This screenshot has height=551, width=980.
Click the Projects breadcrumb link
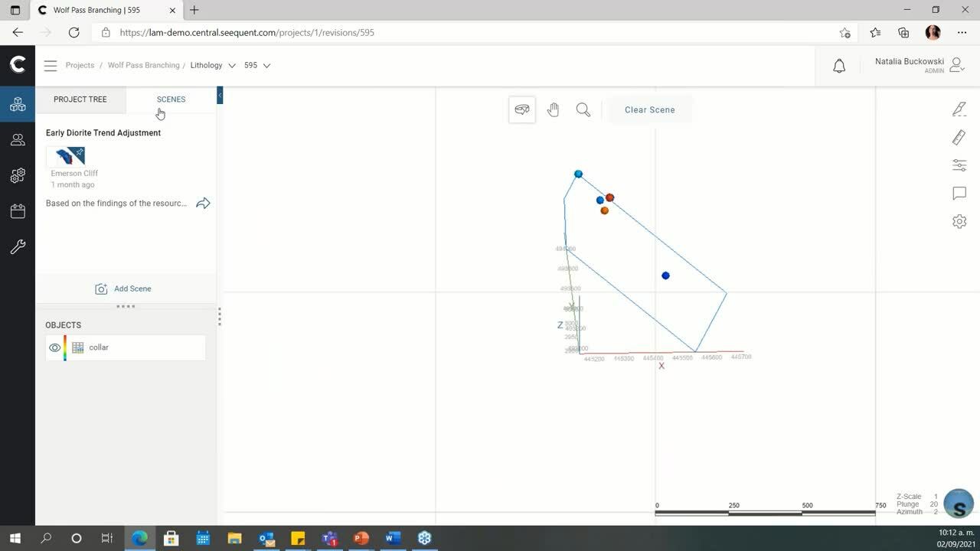click(80, 66)
